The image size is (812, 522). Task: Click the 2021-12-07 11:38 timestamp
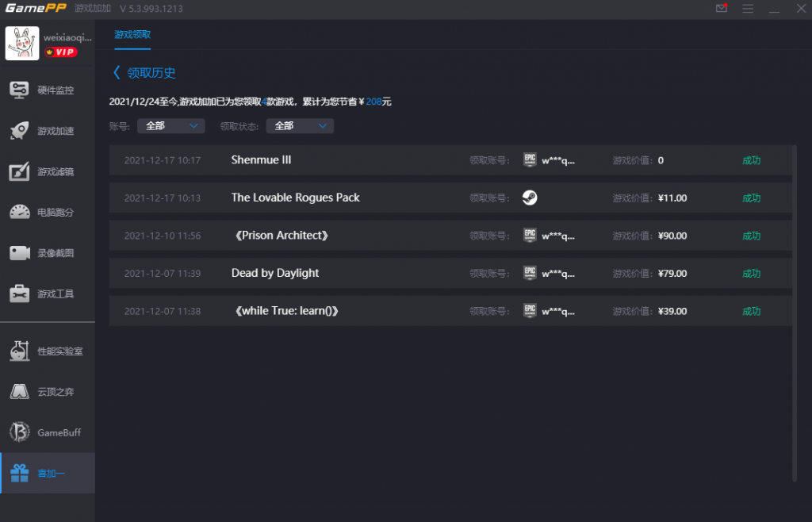[162, 312]
